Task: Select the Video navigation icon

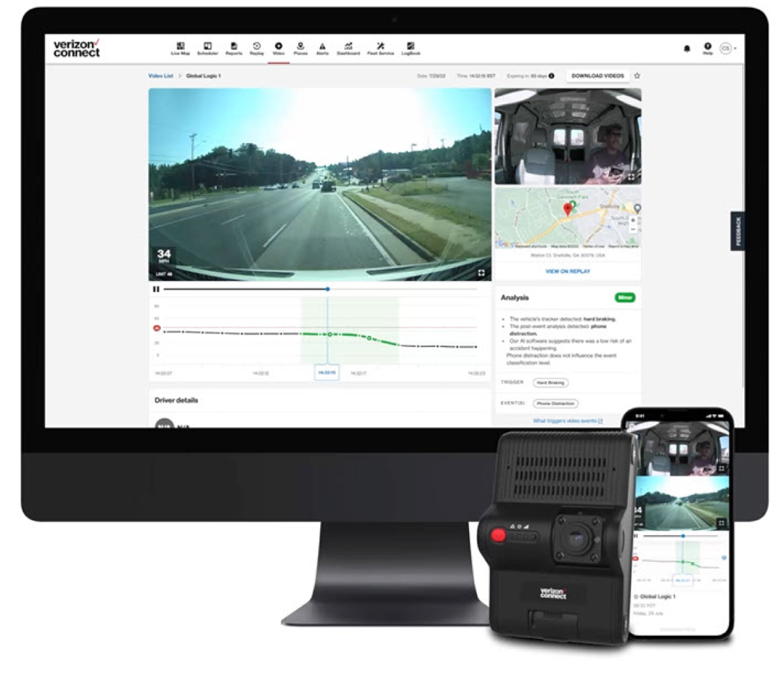Action: (x=278, y=49)
